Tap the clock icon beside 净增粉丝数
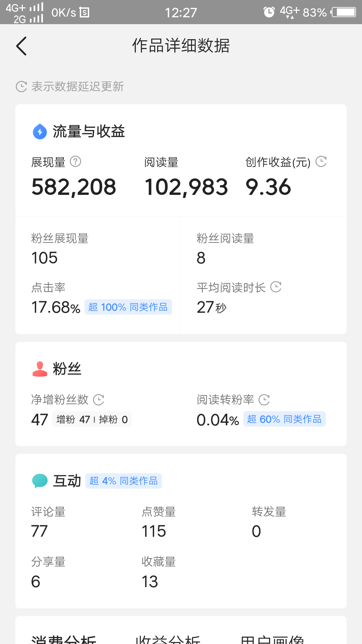This screenshot has height=644, width=362. tap(99, 399)
